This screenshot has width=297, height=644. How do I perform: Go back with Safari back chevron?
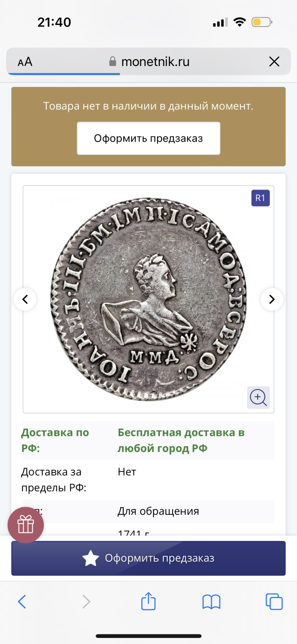(x=22, y=602)
